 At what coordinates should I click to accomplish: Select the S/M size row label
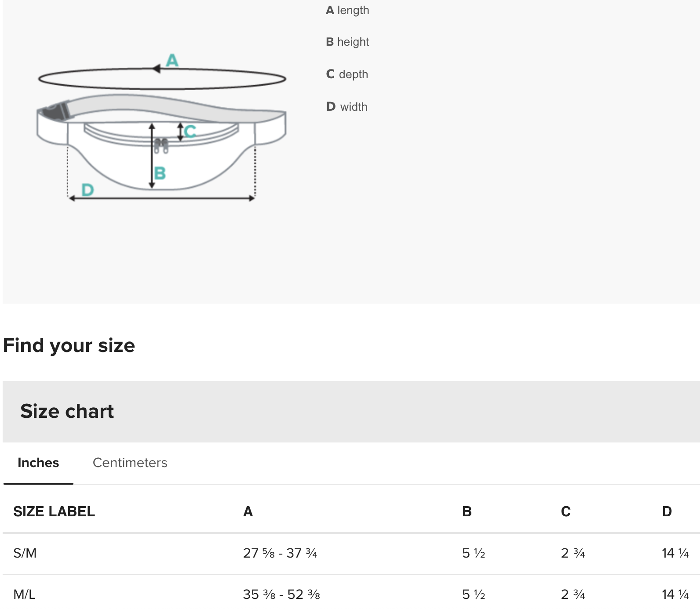25,553
